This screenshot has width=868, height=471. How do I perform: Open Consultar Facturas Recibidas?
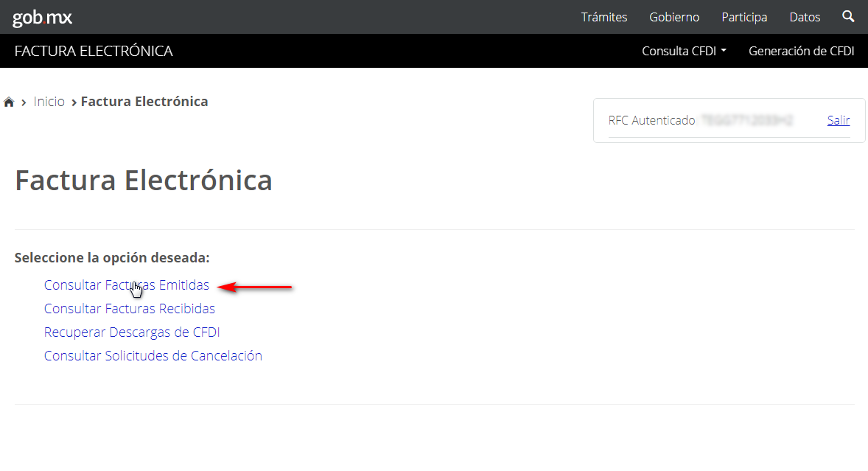pyautogui.click(x=129, y=309)
